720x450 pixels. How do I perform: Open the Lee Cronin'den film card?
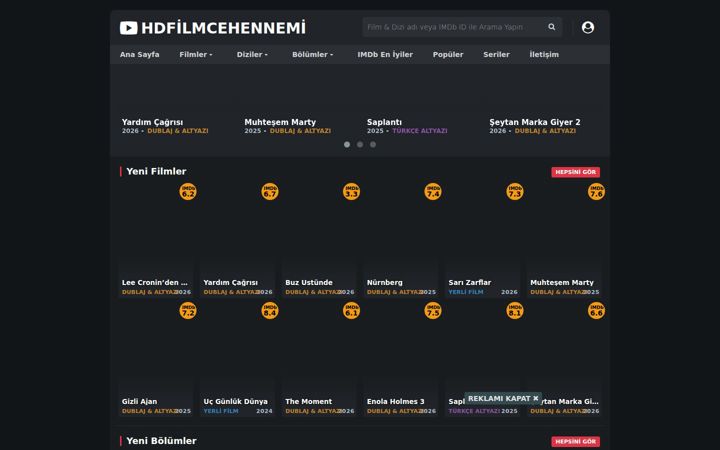pos(156,241)
